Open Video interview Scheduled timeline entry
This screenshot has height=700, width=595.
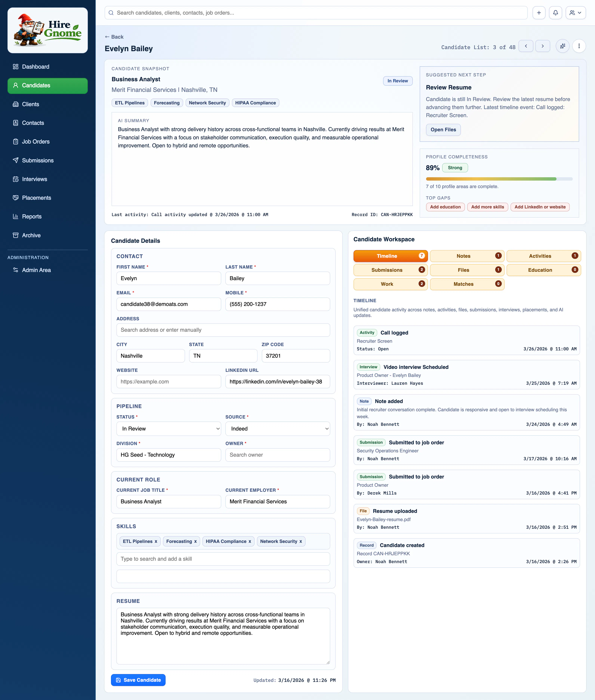[466, 375]
